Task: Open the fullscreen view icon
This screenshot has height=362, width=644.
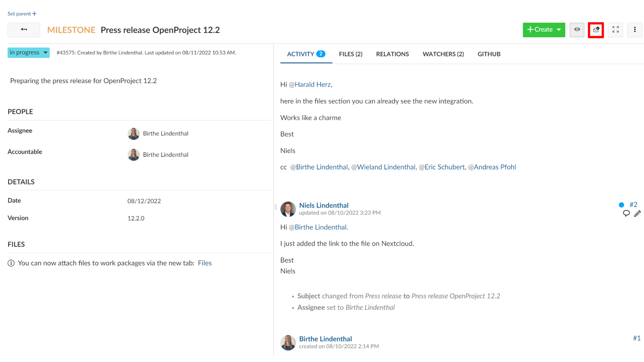Action: (x=615, y=30)
